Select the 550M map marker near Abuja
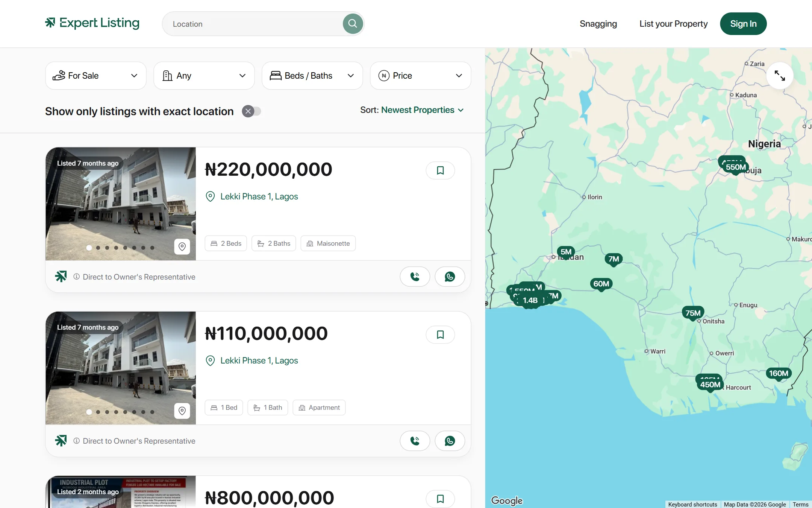Image resolution: width=812 pixels, height=508 pixels. (x=736, y=167)
